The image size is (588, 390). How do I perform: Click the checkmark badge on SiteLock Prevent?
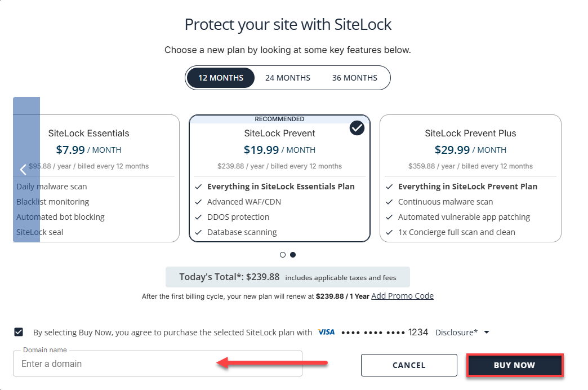pyautogui.click(x=357, y=128)
